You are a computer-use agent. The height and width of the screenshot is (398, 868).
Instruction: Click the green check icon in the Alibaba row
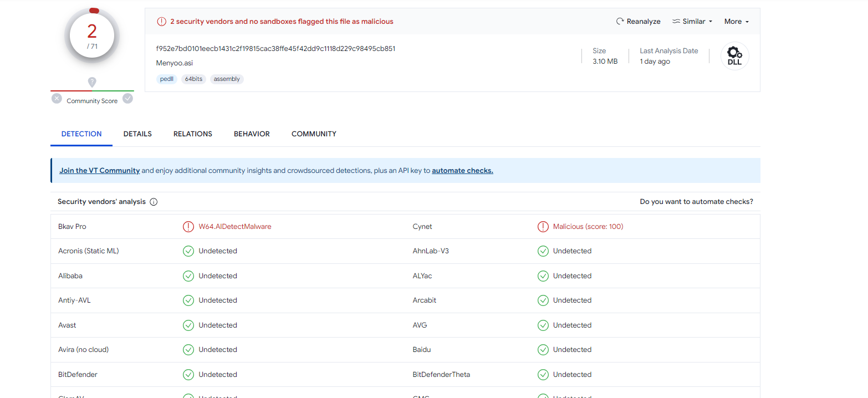[x=188, y=276]
